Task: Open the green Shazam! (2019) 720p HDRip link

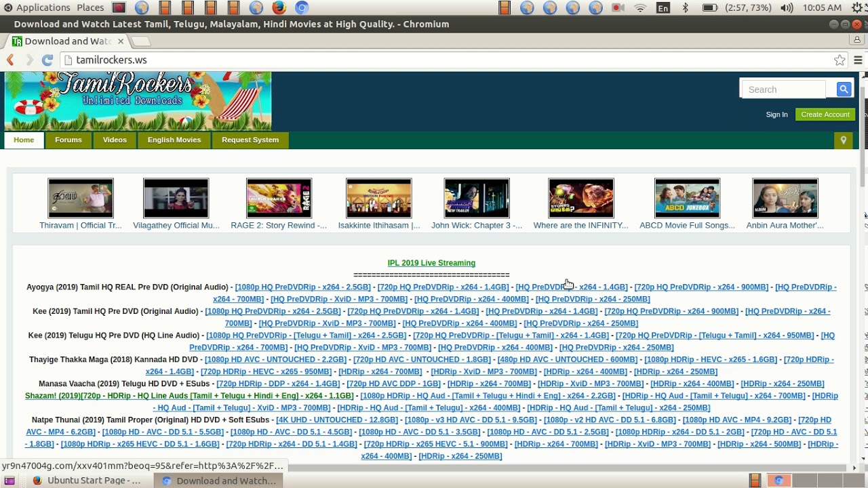Action: (x=189, y=396)
